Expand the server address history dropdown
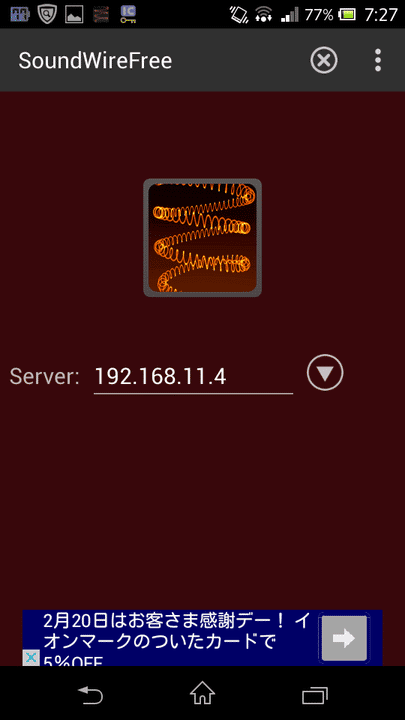Image resolution: width=405 pixels, height=720 pixels. (x=325, y=373)
